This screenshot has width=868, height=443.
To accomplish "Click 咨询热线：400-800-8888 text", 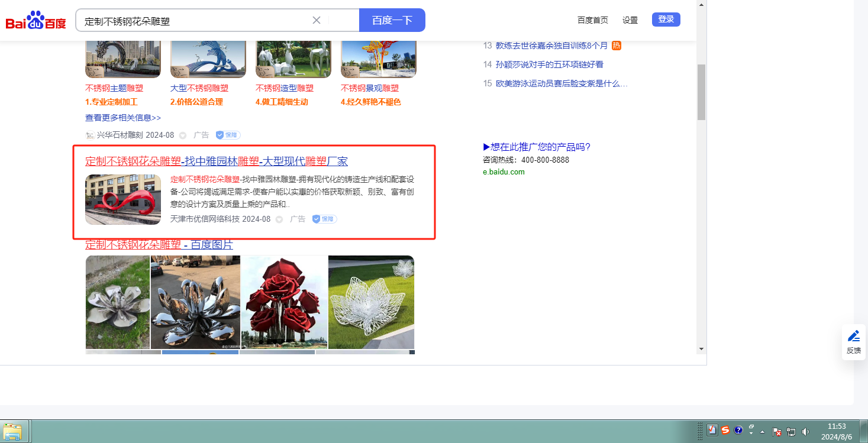I will tap(526, 160).
